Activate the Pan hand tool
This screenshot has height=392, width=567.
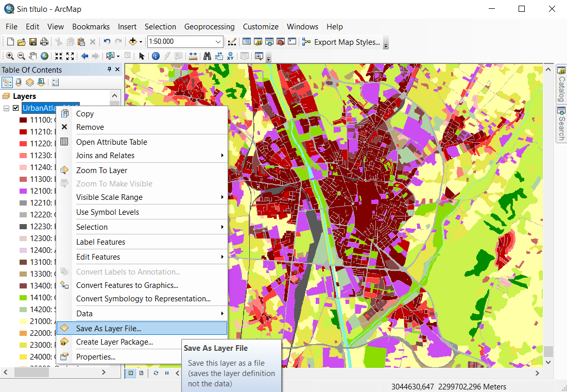pos(33,56)
